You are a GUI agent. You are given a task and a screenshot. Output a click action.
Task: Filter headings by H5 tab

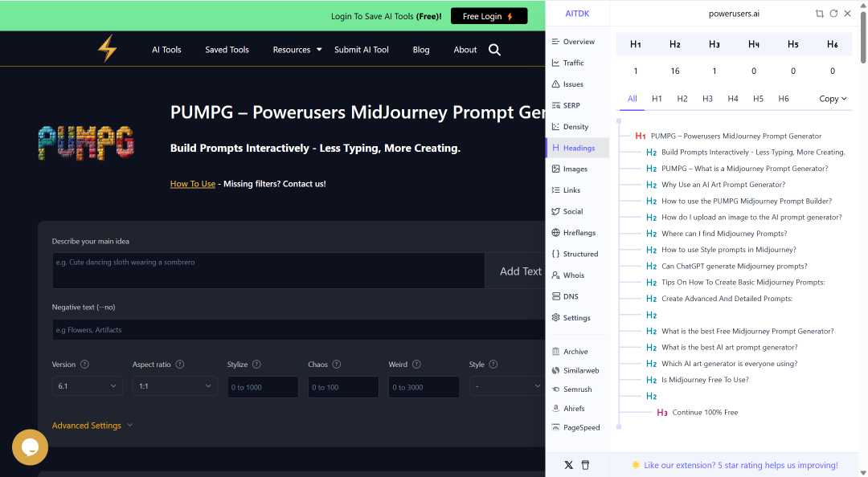point(759,99)
